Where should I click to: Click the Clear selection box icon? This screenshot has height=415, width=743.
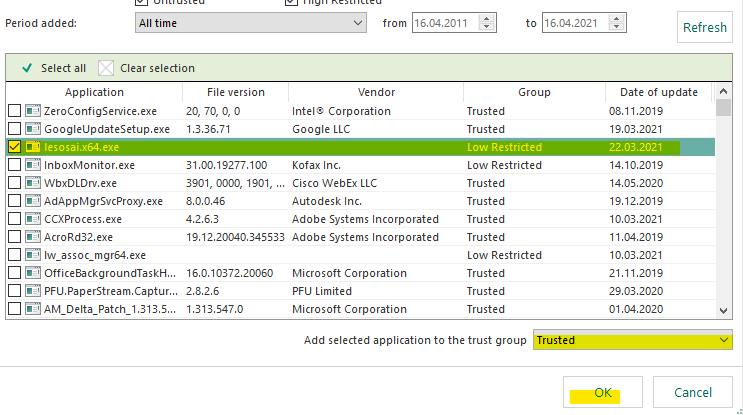(x=106, y=68)
